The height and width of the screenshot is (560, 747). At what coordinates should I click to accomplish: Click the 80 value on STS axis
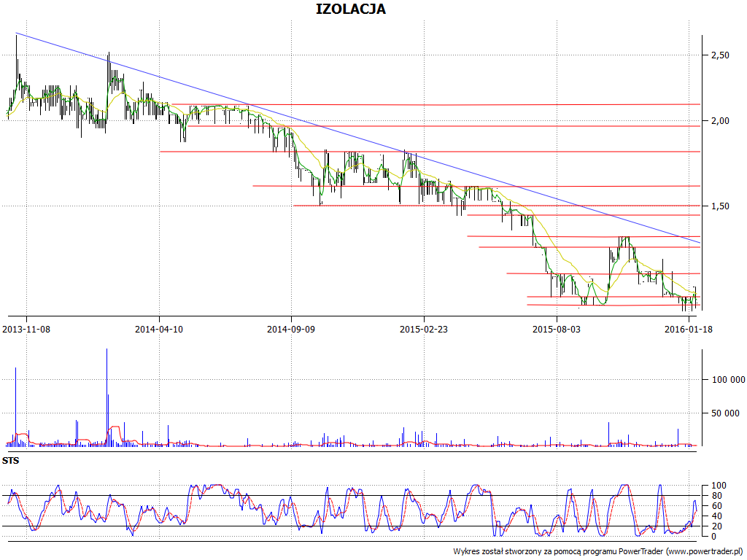pos(716,496)
